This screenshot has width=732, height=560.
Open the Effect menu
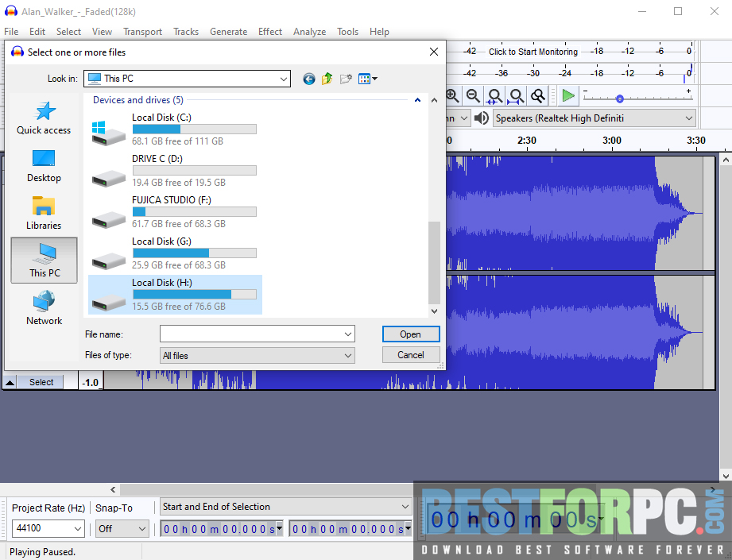point(270,32)
